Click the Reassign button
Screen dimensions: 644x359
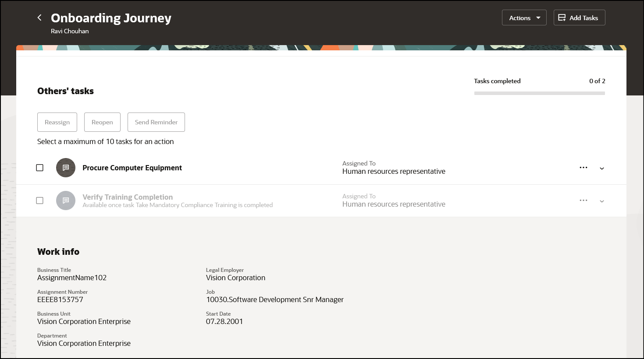click(x=57, y=122)
